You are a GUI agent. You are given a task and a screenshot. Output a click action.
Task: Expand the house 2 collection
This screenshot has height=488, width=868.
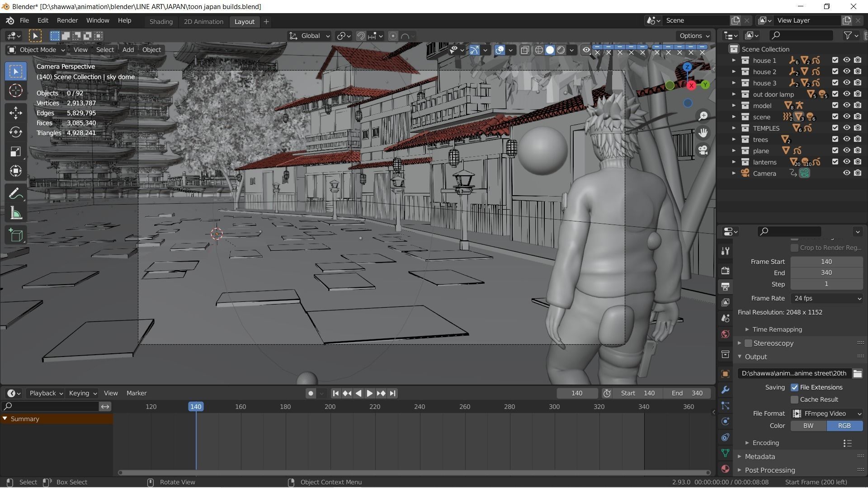tap(734, 71)
